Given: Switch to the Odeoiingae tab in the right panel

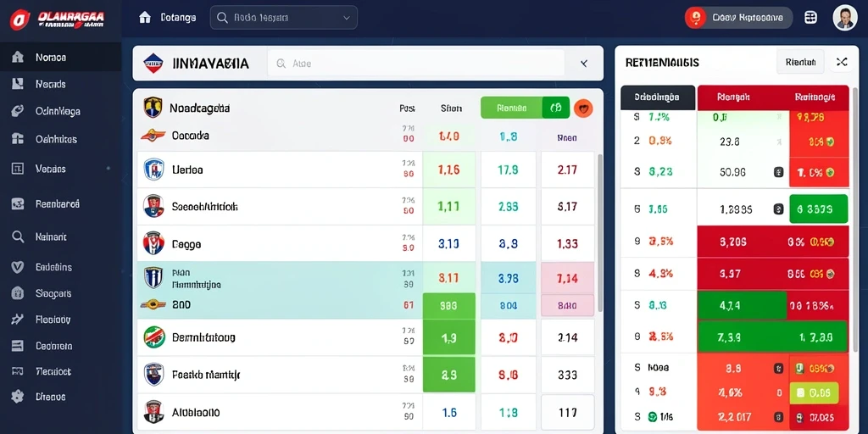Looking at the screenshot, I should pos(658,97).
